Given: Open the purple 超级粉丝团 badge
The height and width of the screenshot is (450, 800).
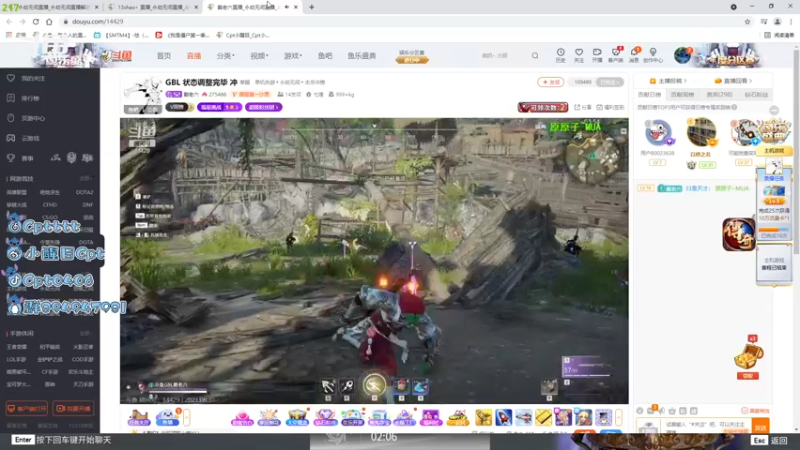Looking at the screenshot, I should pos(263,107).
